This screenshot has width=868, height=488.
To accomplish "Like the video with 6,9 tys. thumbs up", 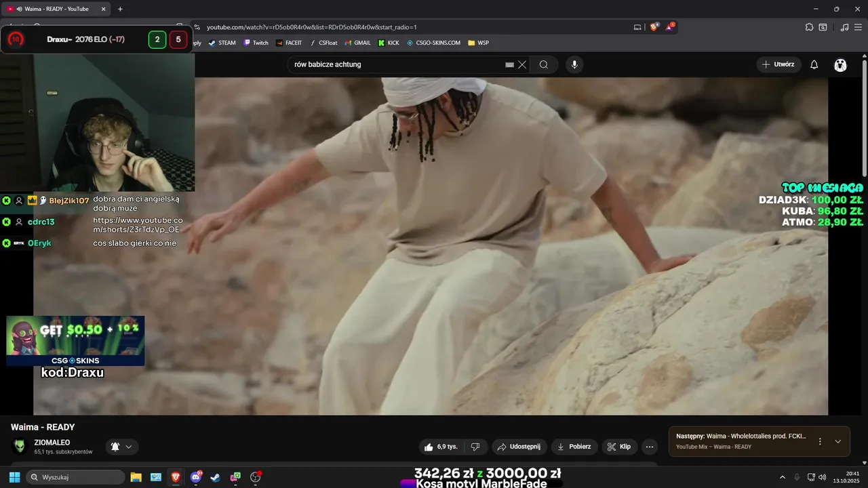I will (441, 447).
